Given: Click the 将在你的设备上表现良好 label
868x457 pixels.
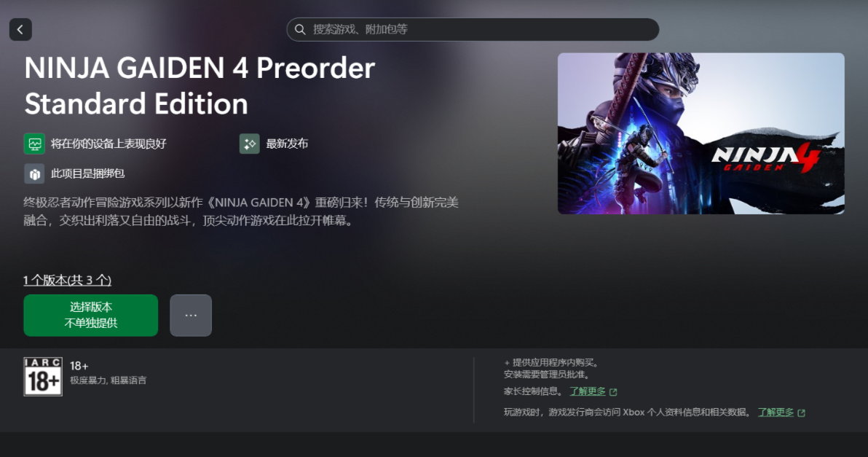Looking at the screenshot, I should click(x=108, y=144).
